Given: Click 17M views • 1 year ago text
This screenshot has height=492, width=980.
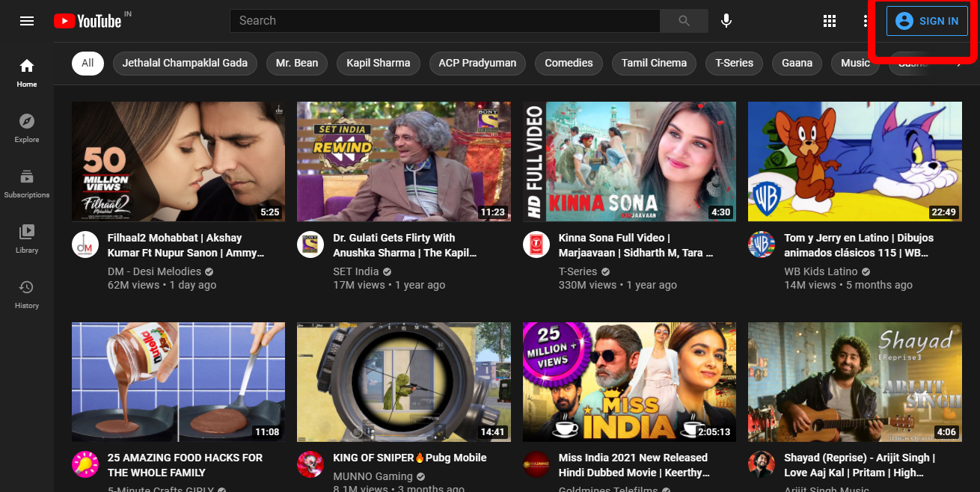Looking at the screenshot, I should coord(389,285).
